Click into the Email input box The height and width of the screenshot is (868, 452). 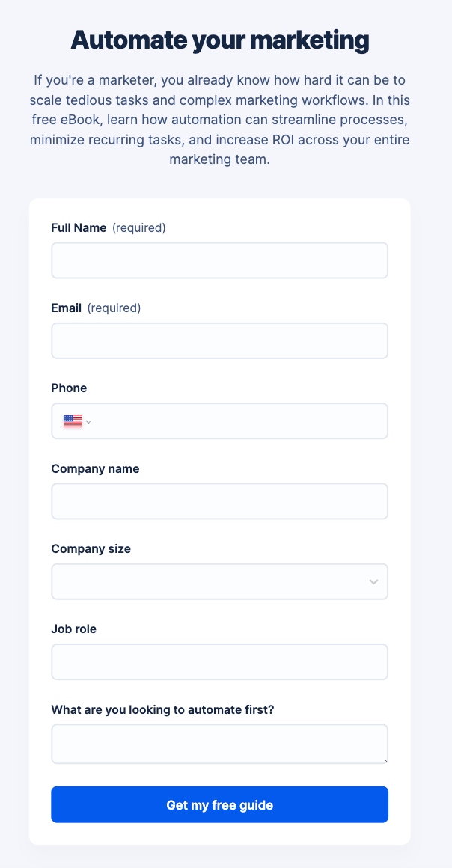click(x=219, y=340)
